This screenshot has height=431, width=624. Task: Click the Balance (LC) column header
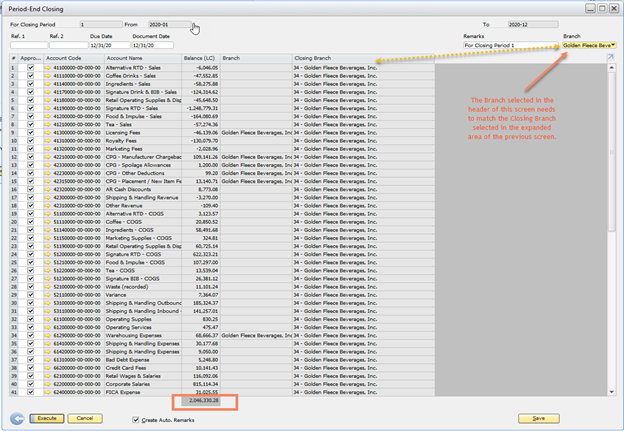196,59
